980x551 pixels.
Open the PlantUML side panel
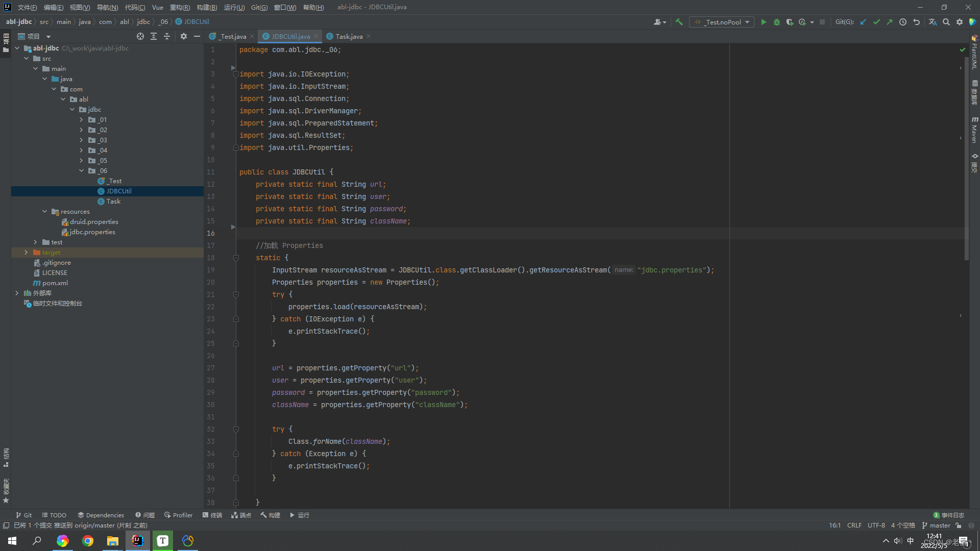[974, 53]
